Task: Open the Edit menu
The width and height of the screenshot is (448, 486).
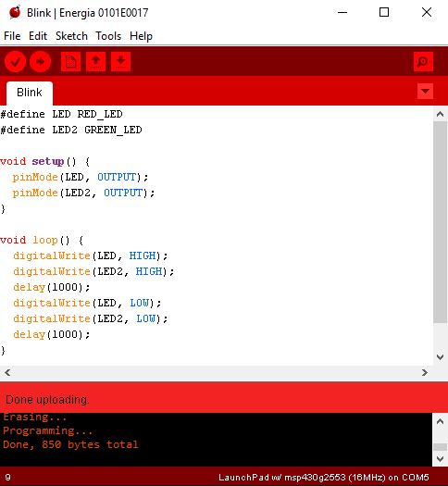Action: pos(38,36)
